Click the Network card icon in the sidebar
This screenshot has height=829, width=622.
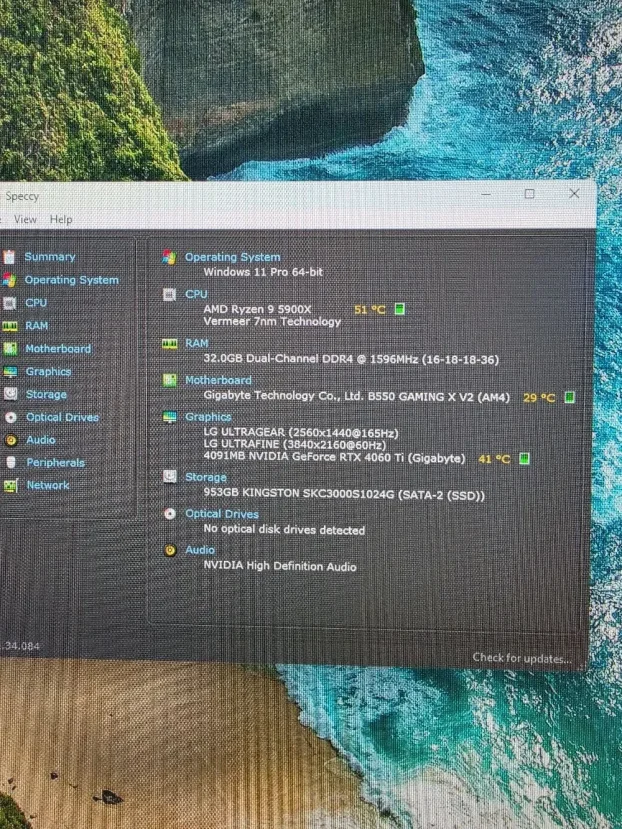click(x=11, y=485)
